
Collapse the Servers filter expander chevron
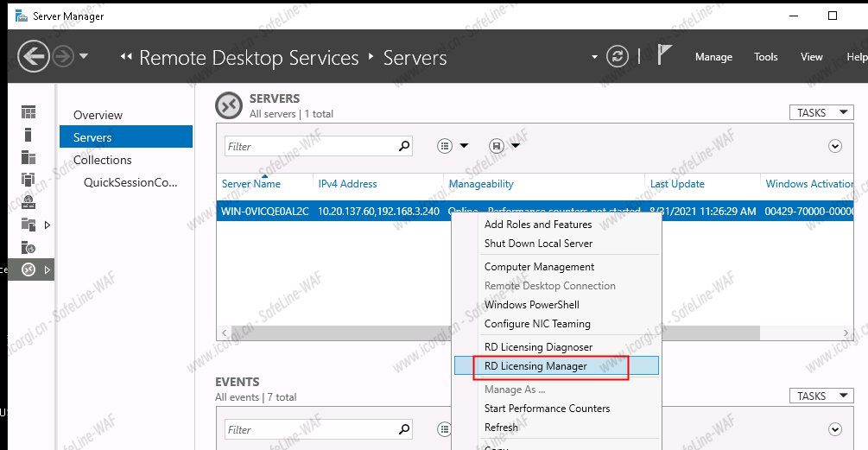(x=835, y=146)
